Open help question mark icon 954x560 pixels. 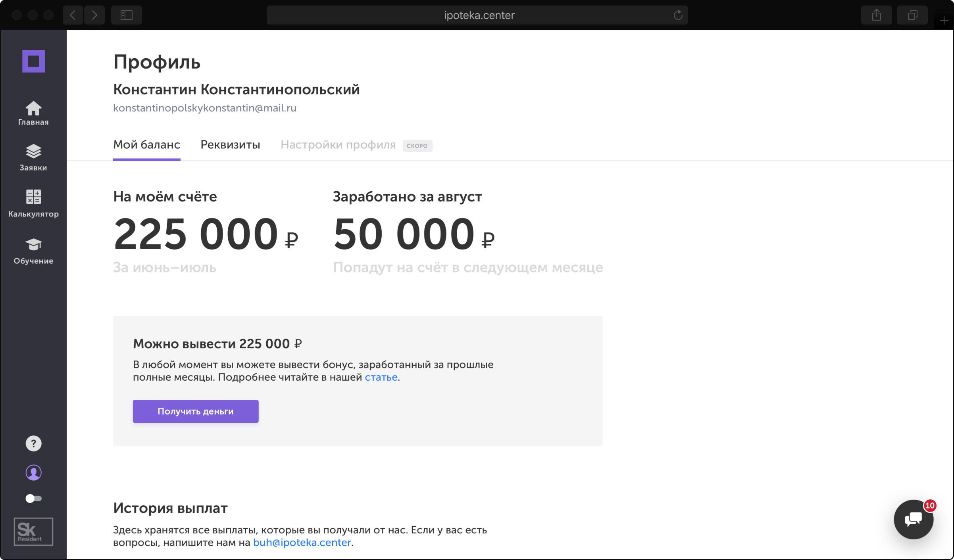(33, 443)
